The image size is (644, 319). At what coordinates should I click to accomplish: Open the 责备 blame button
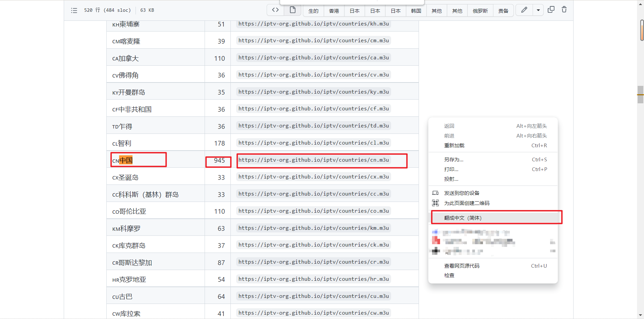click(503, 11)
